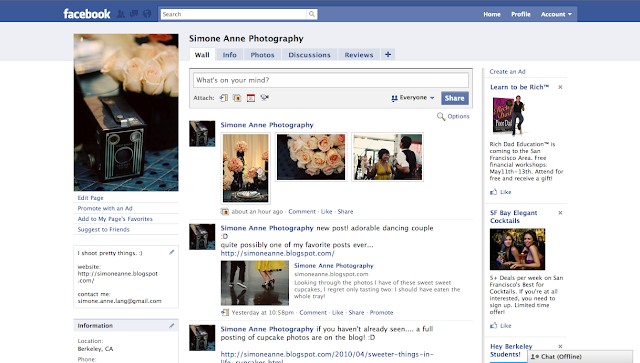Viewport: 640px width, 363px height.
Task: Edit the Information section pencil icon
Action: 171,325
